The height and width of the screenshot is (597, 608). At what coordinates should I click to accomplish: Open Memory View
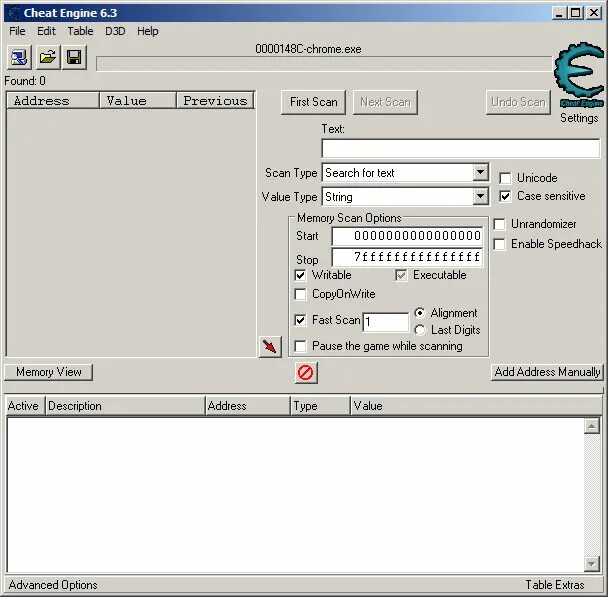point(48,372)
